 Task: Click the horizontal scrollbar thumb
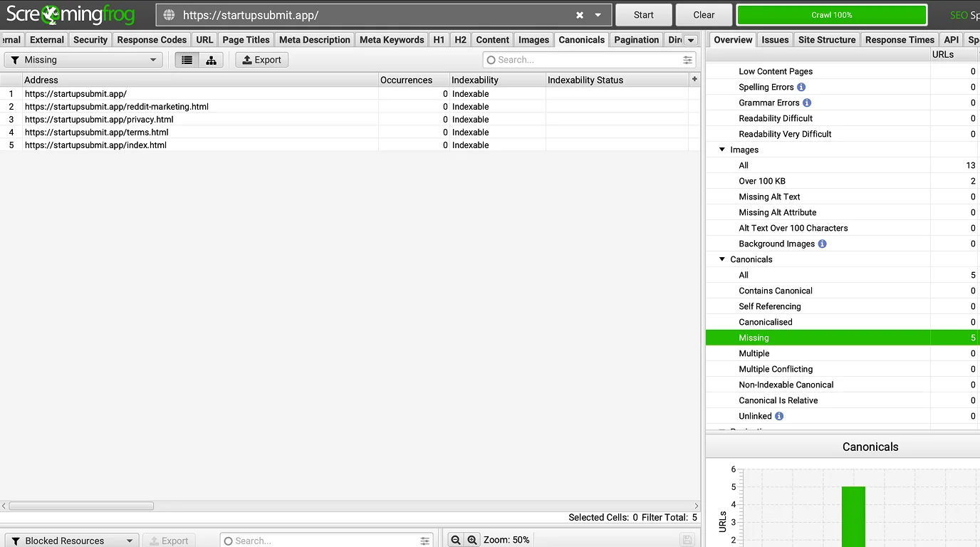tap(81, 506)
